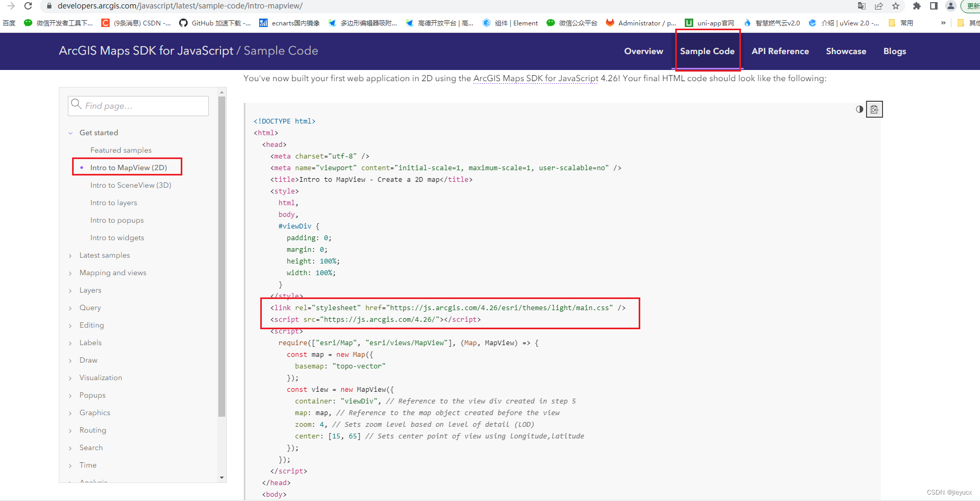
Task: Expand the Time section
Action: coord(70,465)
